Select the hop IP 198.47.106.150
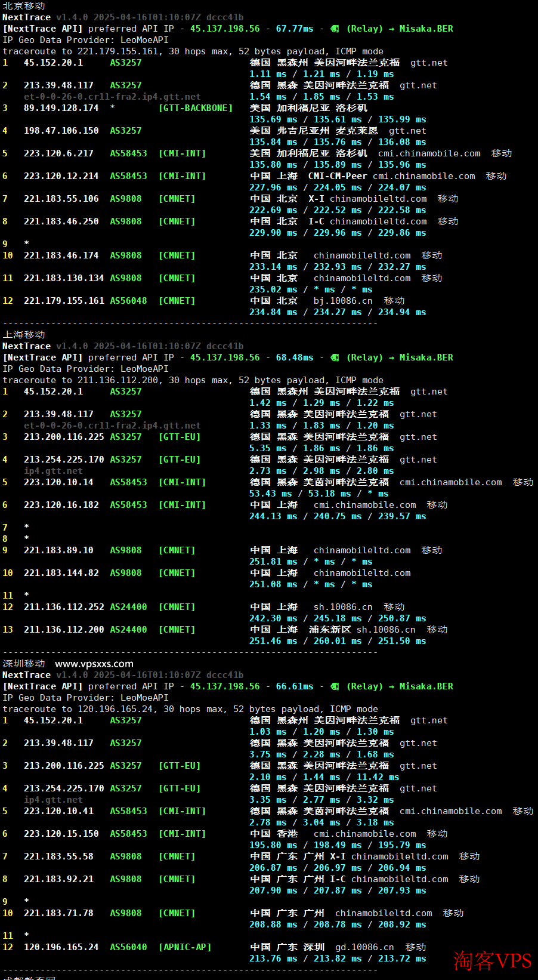538x980 pixels. pyautogui.click(x=61, y=131)
